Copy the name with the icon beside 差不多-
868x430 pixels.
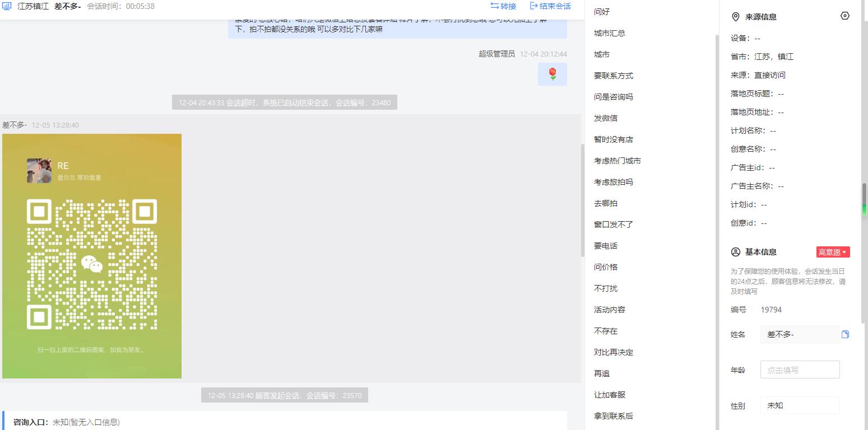coord(845,334)
